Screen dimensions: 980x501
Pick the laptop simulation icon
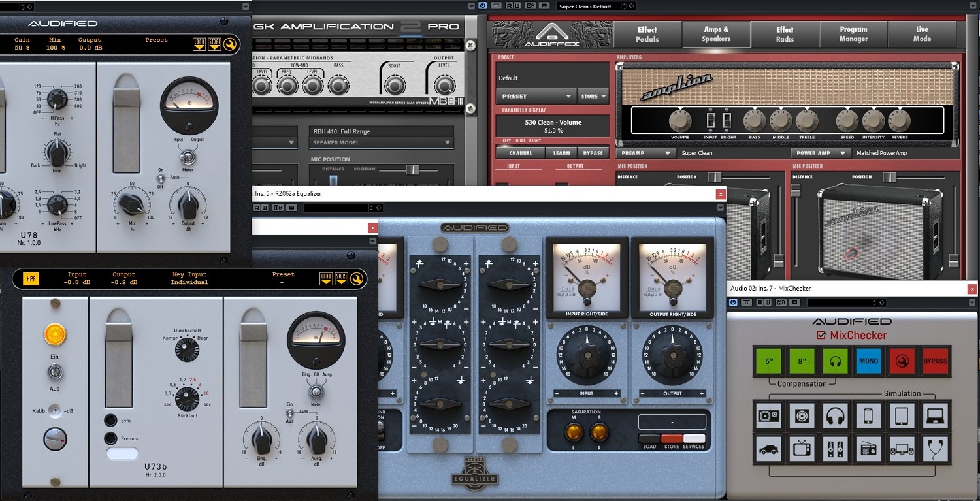(x=934, y=415)
